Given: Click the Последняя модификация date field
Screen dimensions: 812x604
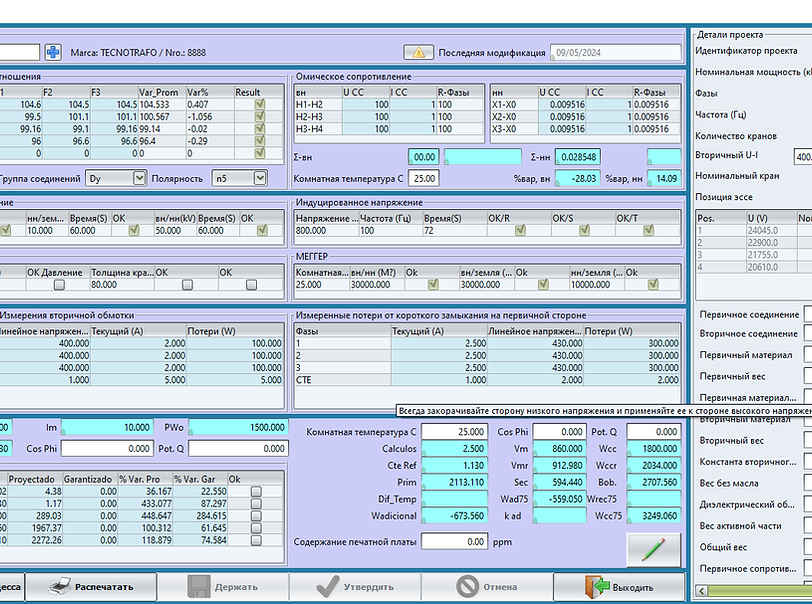Looking at the screenshot, I should pos(616,52).
